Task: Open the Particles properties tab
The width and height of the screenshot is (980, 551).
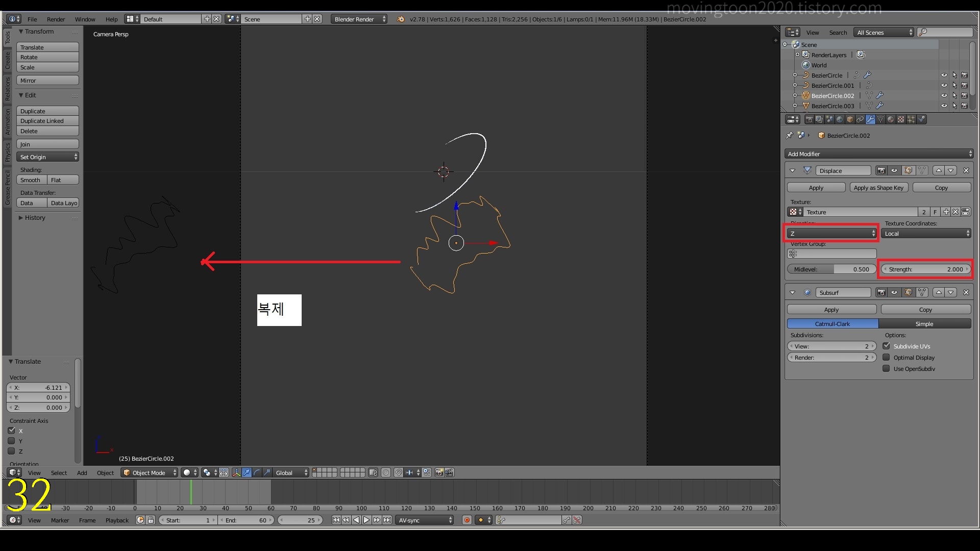Action: pyautogui.click(x=911, y=119)
